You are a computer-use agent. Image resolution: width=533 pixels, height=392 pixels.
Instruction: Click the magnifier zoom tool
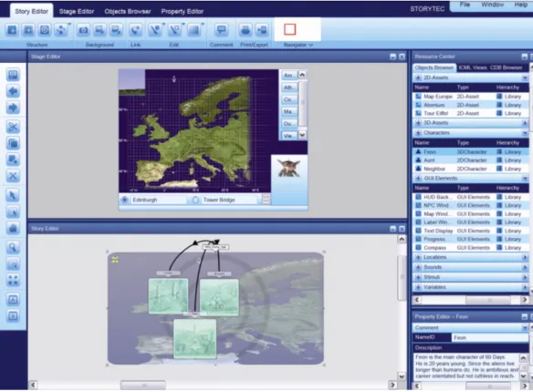13,247
